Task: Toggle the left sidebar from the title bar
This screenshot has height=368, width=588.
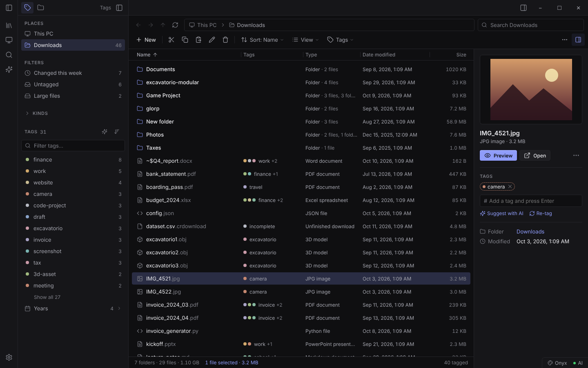Action: (9, 8)
